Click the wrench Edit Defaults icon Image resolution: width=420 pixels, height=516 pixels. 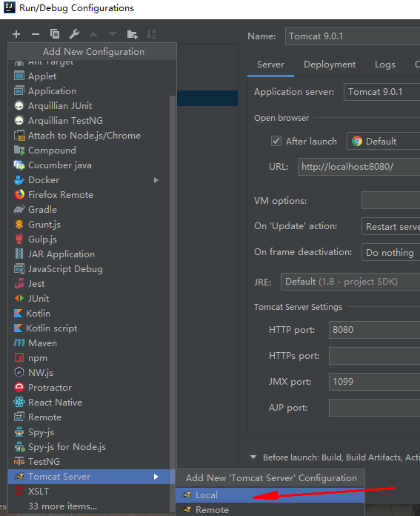click(x=74, y=34)
